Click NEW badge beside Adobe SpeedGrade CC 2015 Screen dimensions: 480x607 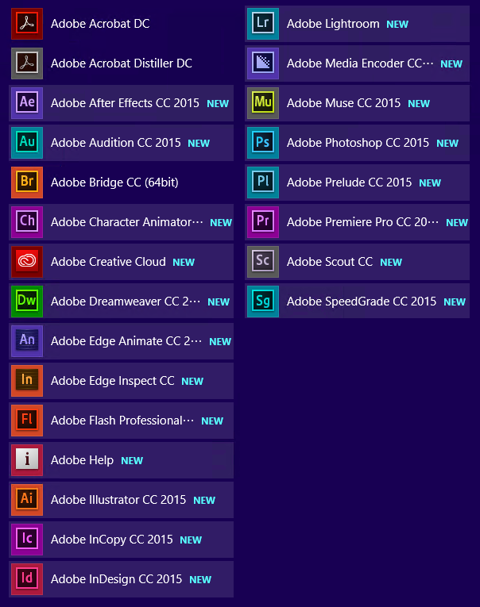tap(454, 302)
